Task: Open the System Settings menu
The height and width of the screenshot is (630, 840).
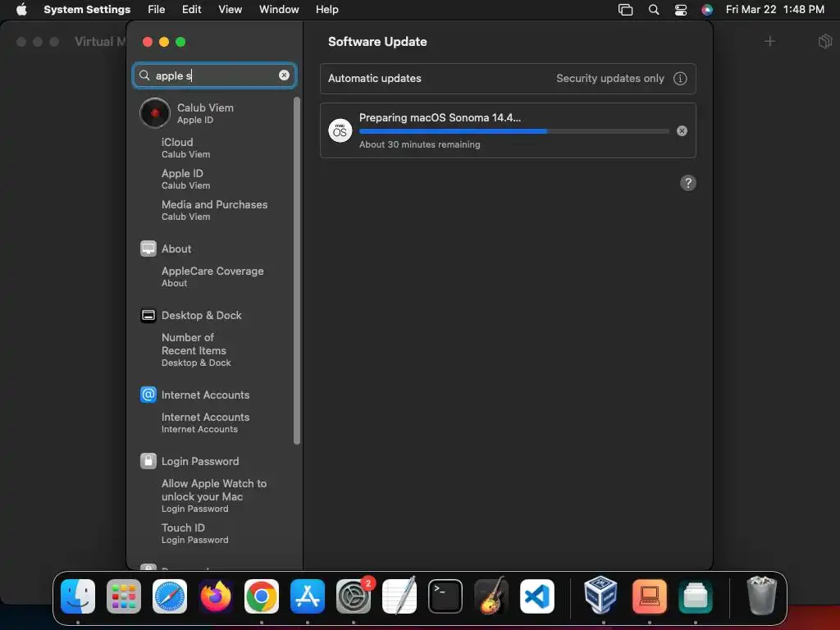Action: 87,10
